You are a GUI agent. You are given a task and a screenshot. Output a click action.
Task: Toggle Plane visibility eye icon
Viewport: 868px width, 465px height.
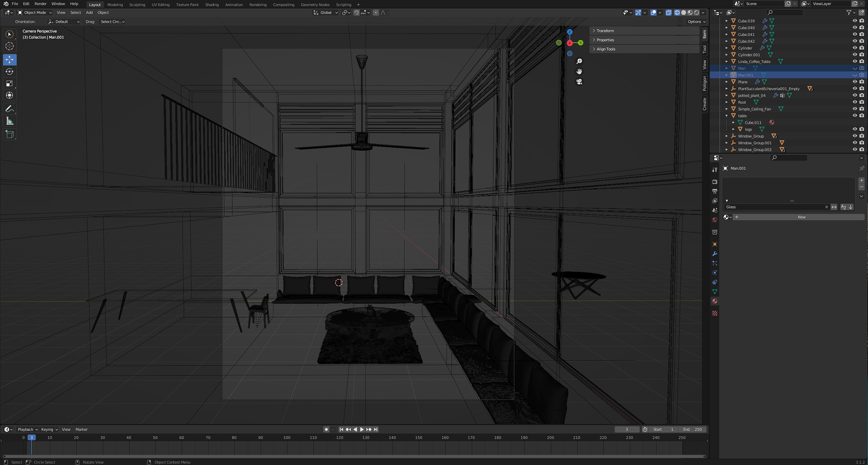(x=854, y=82)
